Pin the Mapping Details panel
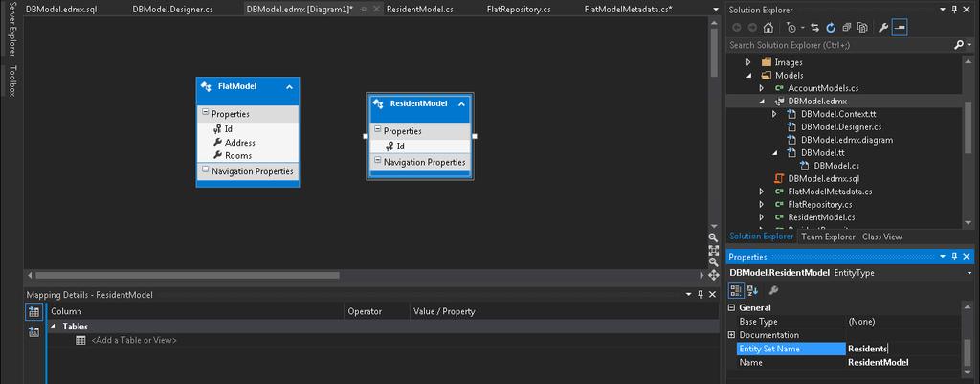The width and height of the screenshot is (980, 384). 700,295
